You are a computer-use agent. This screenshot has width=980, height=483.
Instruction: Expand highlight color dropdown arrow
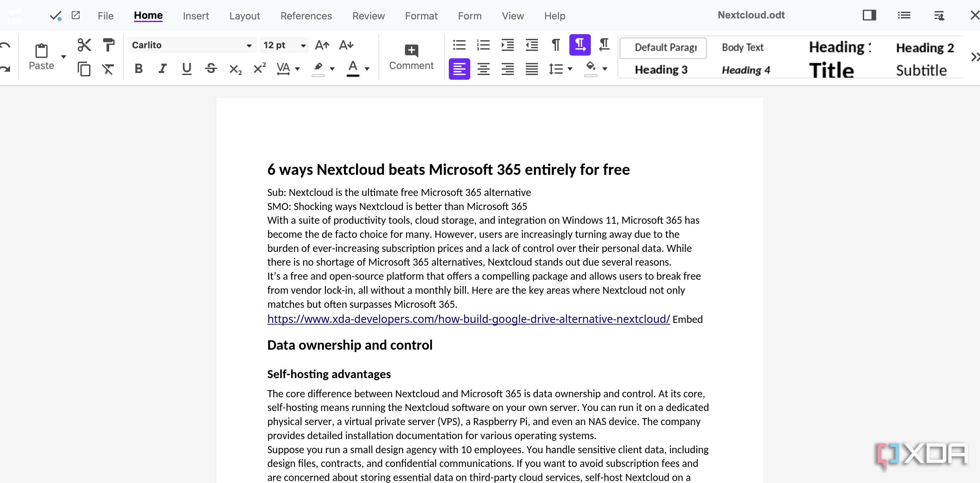click(x=332, y=69)
